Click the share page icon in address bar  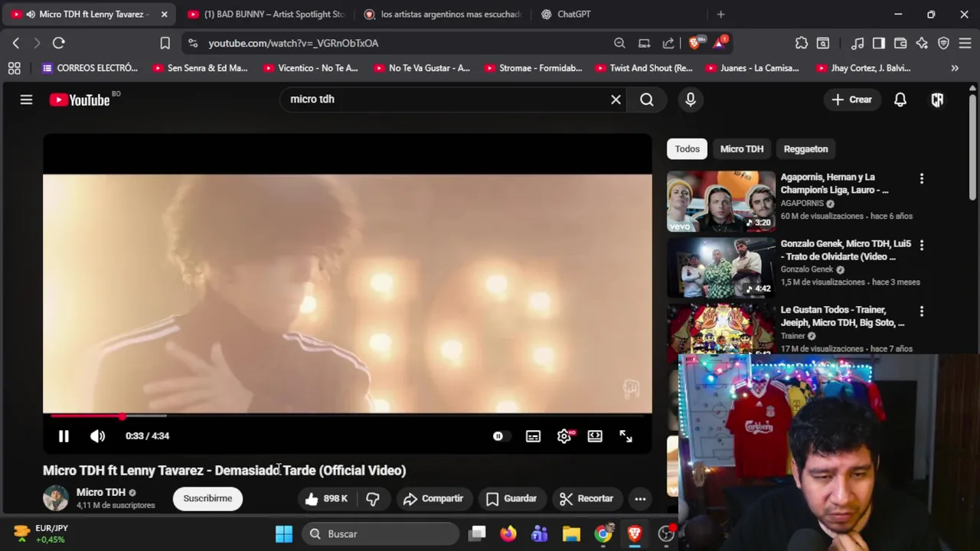668,44
